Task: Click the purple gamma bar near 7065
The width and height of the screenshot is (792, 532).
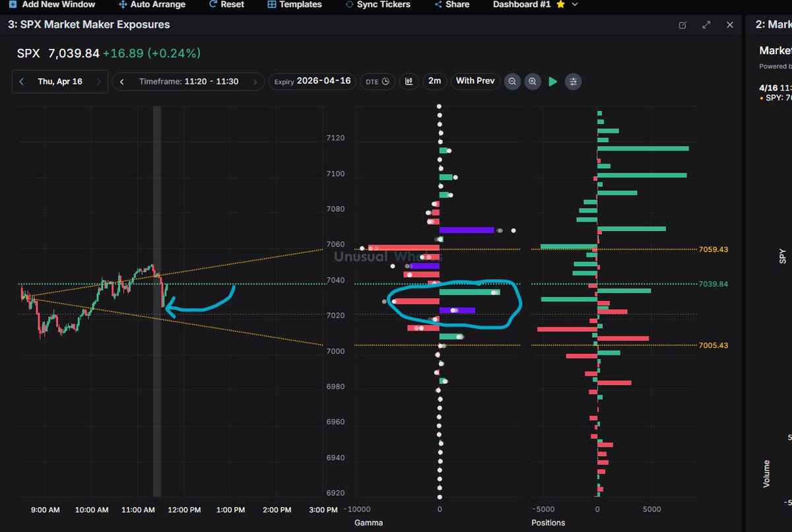Action: [x=467, y=230]
